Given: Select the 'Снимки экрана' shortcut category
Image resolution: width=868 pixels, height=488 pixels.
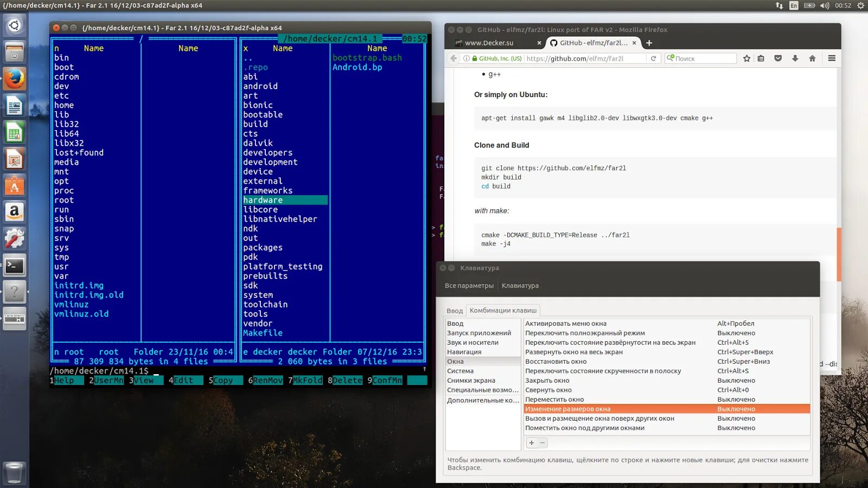Looking at the screenshot, I should (x=483, y=381).
